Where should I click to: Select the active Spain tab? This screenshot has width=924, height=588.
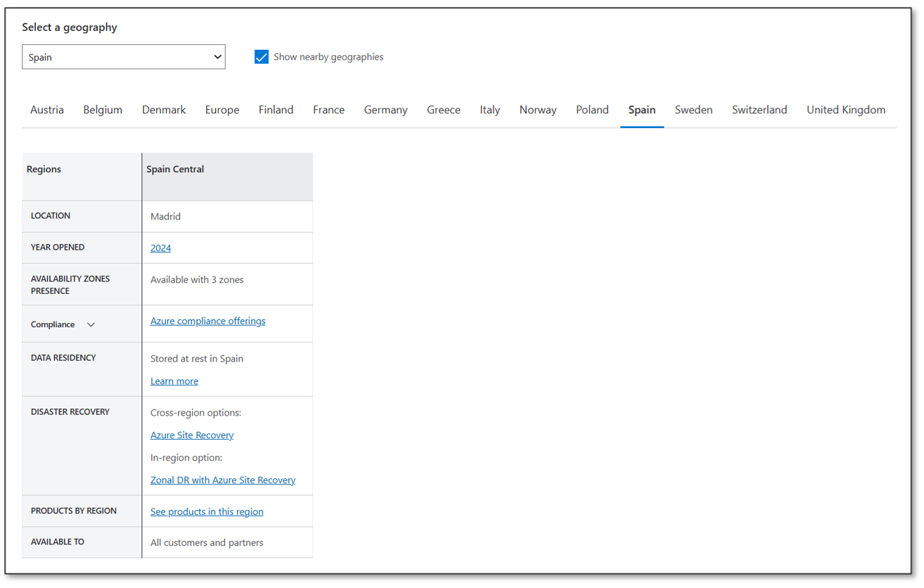pos(642,110)
